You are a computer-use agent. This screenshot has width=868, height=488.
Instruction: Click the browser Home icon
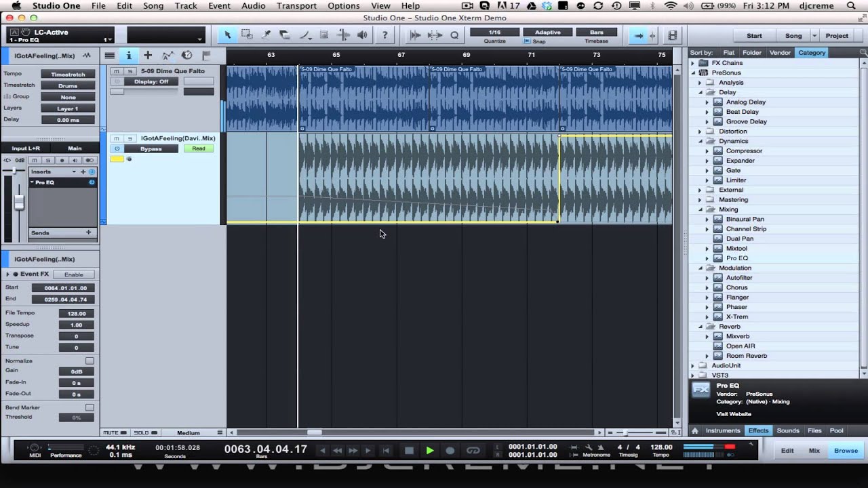(x=695, y=430)
